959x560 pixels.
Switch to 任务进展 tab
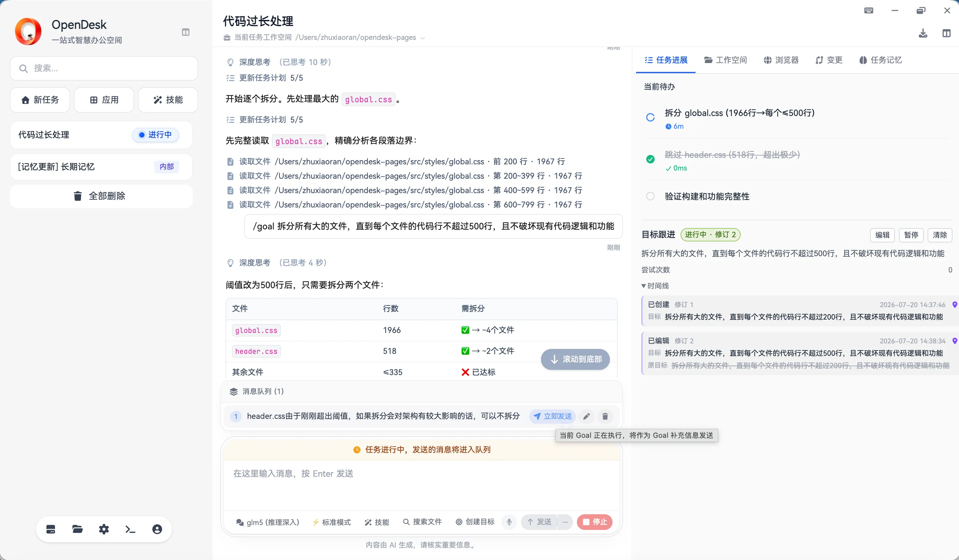(666, 60)
